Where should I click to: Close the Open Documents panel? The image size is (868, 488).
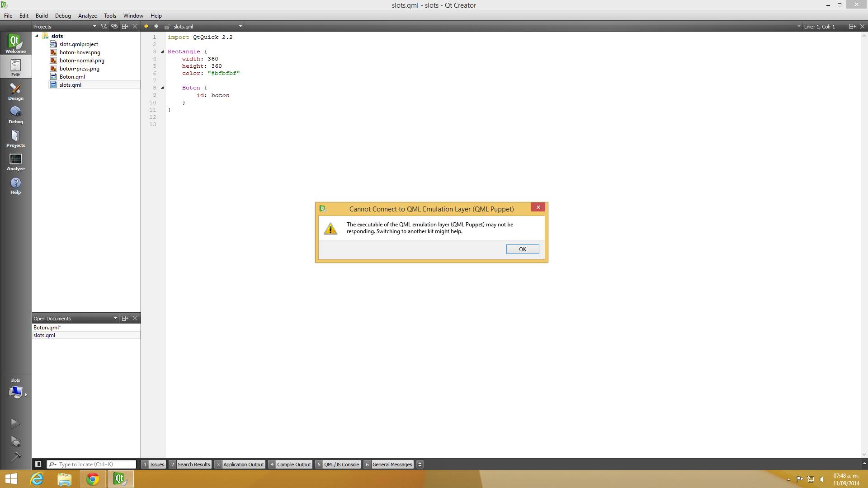coord(135,318)
